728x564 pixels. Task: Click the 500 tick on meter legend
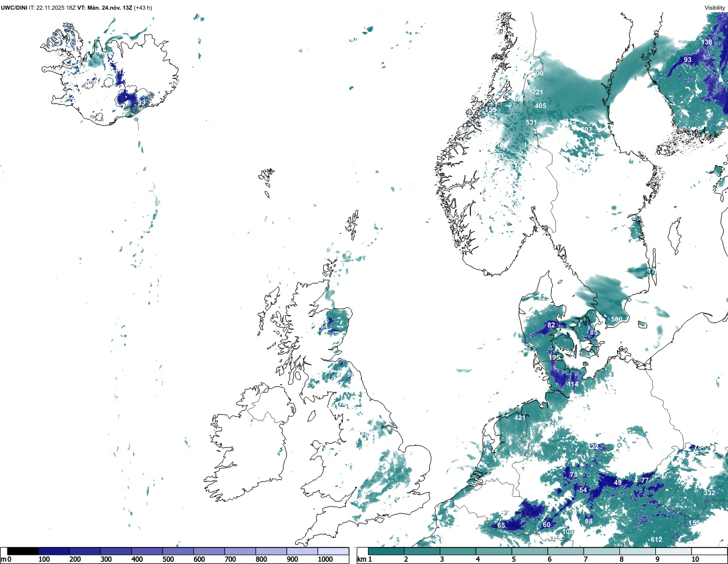coord(168,559)
